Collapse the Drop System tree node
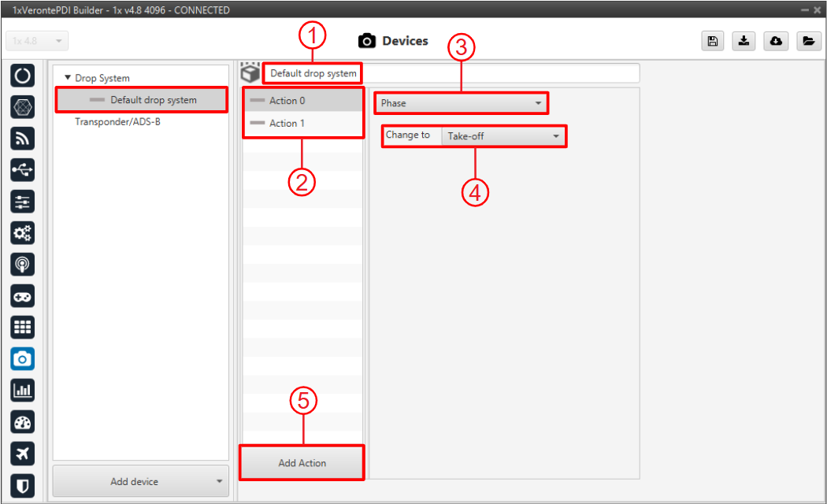 [68, 78]
